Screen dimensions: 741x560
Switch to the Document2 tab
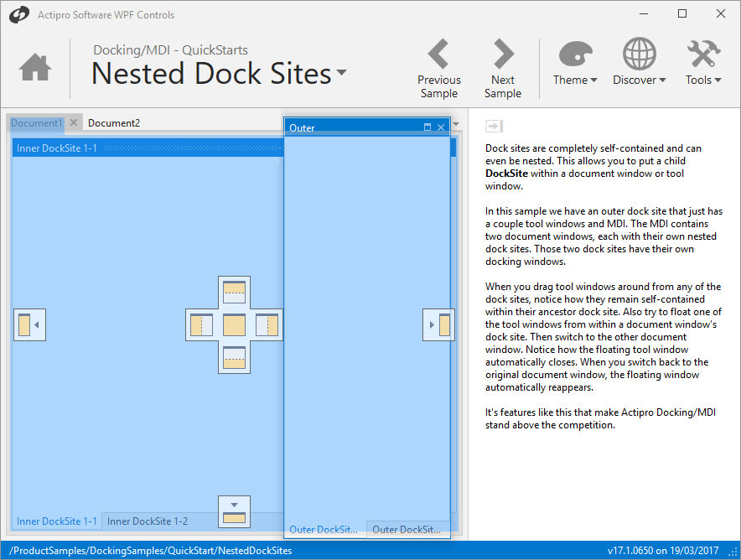tap(114, 123)
